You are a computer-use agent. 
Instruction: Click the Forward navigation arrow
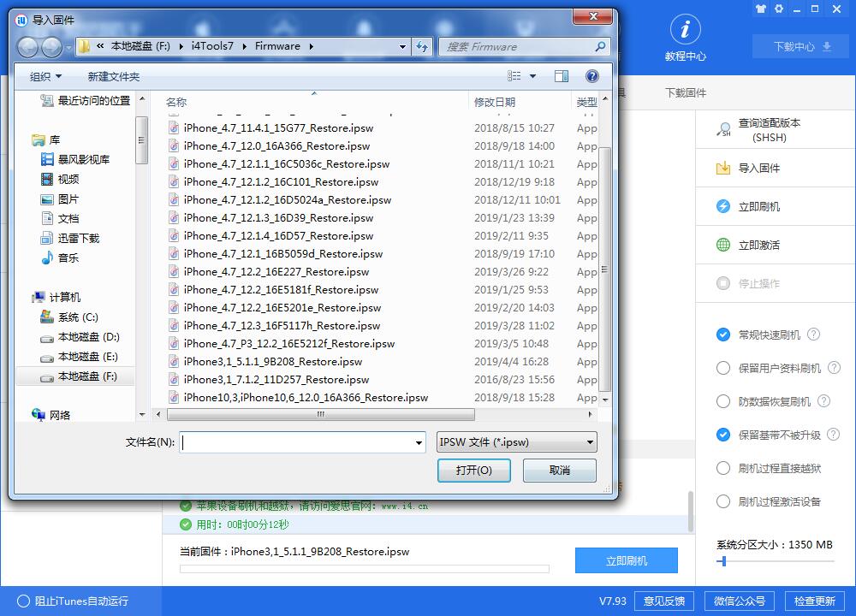[51, 47]
